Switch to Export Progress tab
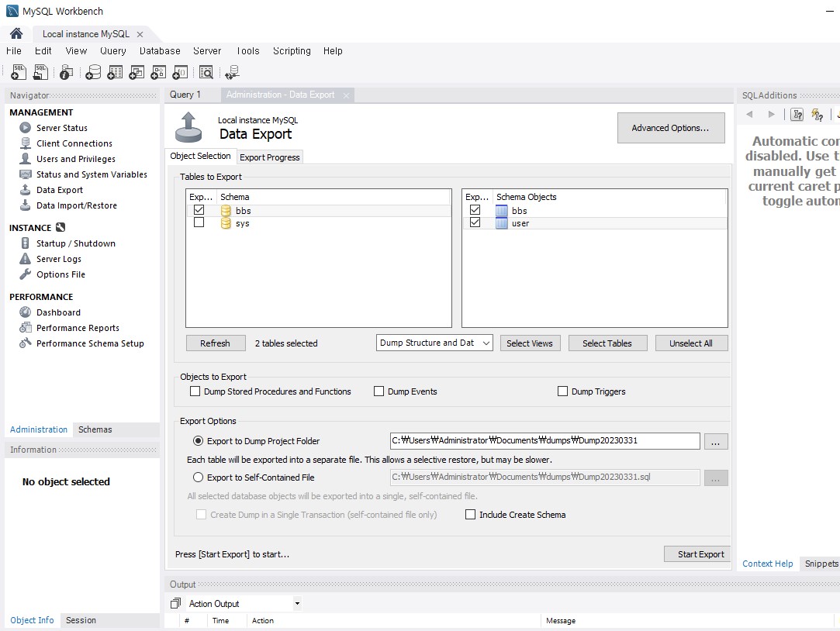Image resolution: width=840 pixels, height=631 pixels. click(269, 157)
